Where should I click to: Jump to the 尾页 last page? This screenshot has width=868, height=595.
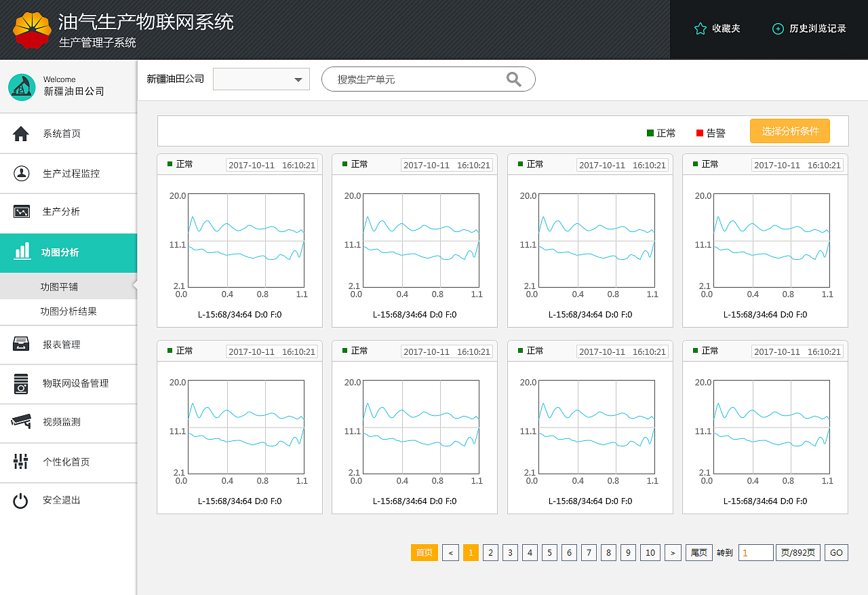698,552
